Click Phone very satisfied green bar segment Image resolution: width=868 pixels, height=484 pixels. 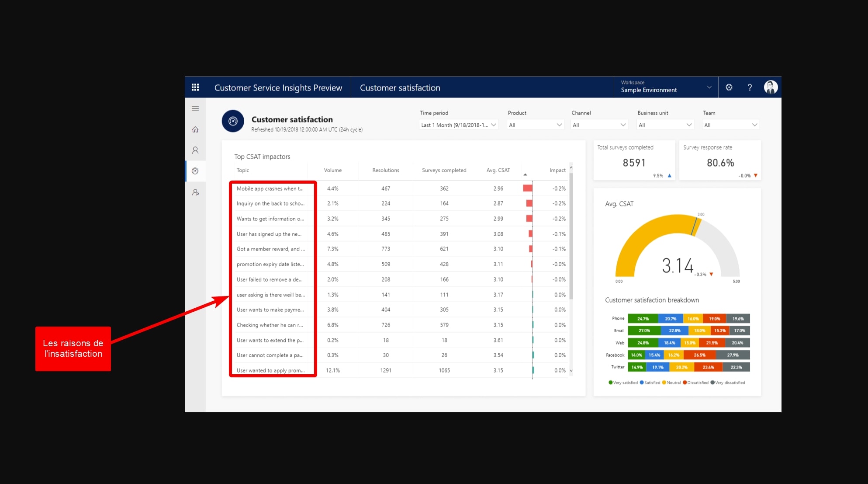tap(643, 319)
